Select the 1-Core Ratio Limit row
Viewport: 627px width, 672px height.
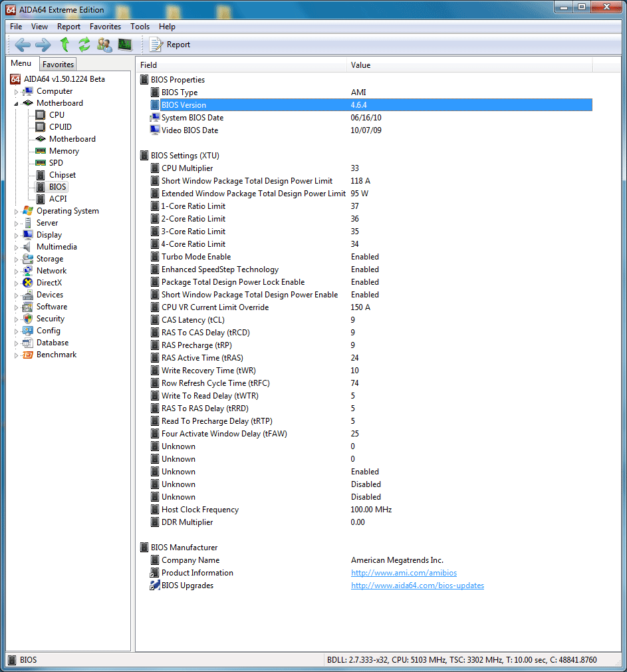click(x=371, y=206)
